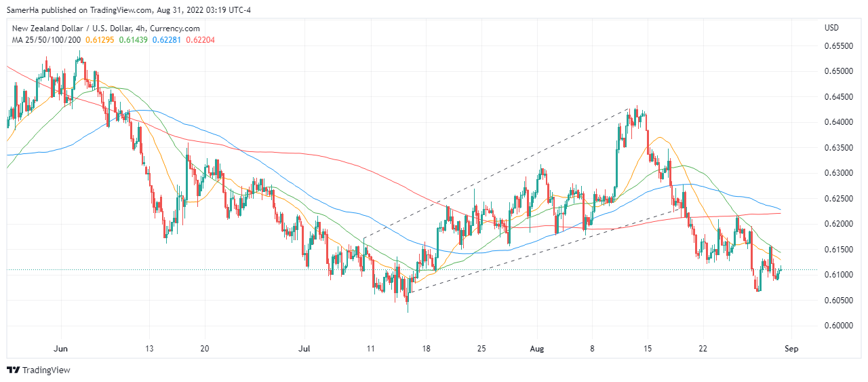The height and width of the screenshot is (382, 868).
Task: Click the Jun date label on time axis
Action: (x=61, y=349)
